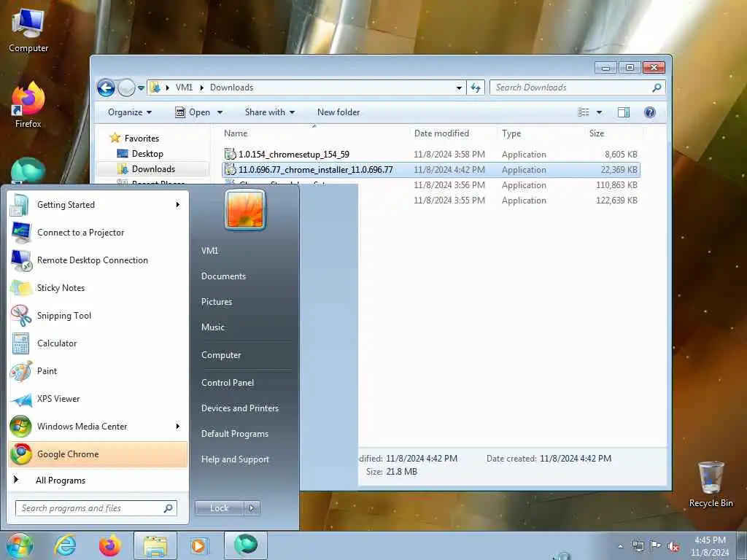
Task: Open the Firefox desktop shortcut
Action: click(x=28, y=106)
